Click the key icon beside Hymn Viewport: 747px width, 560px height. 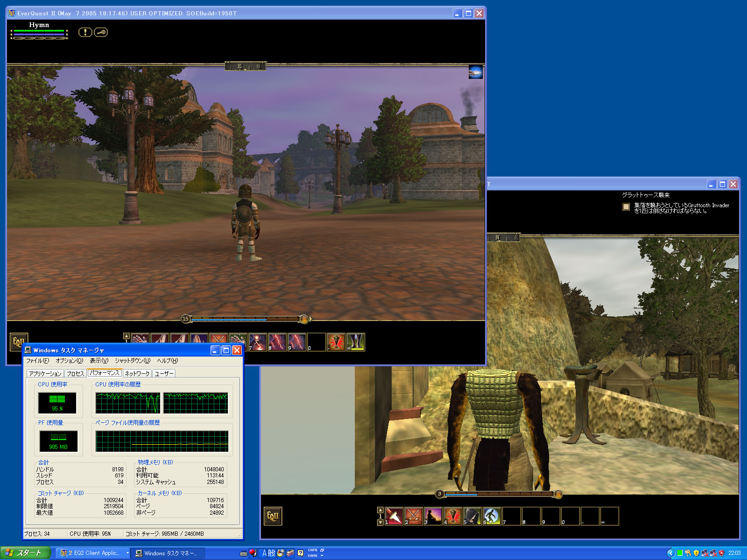coord(101,32)
